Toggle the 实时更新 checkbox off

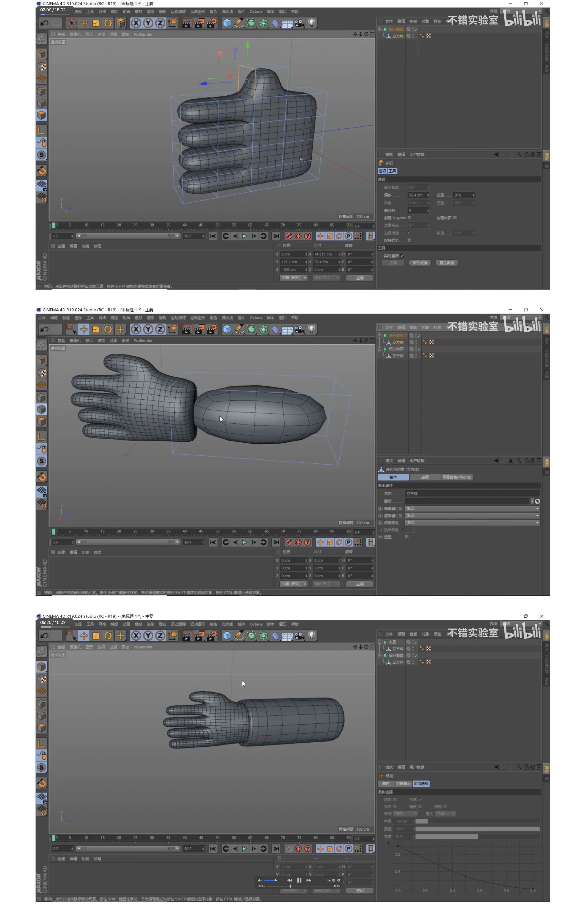click(402, 255)
